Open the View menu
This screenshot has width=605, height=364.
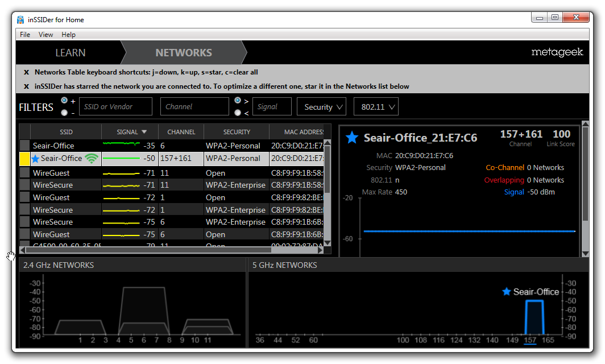click(x=45, y=34)
